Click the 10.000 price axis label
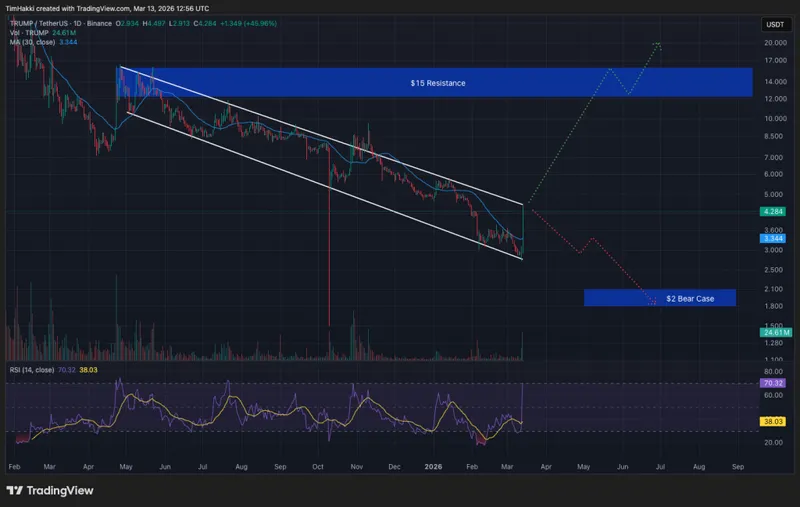The width and height of the screenshot is (800, 507). click(775, 118)
